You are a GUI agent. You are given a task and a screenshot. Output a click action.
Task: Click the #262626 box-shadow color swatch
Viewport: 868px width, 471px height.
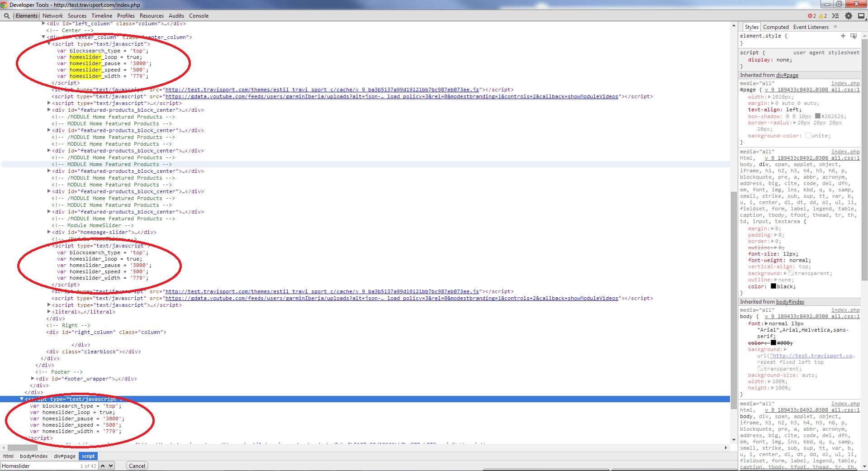pos(817,116)
